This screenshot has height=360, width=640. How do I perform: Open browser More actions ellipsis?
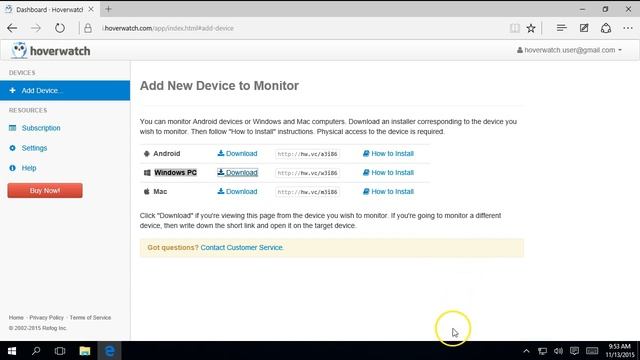pos(628,28)
